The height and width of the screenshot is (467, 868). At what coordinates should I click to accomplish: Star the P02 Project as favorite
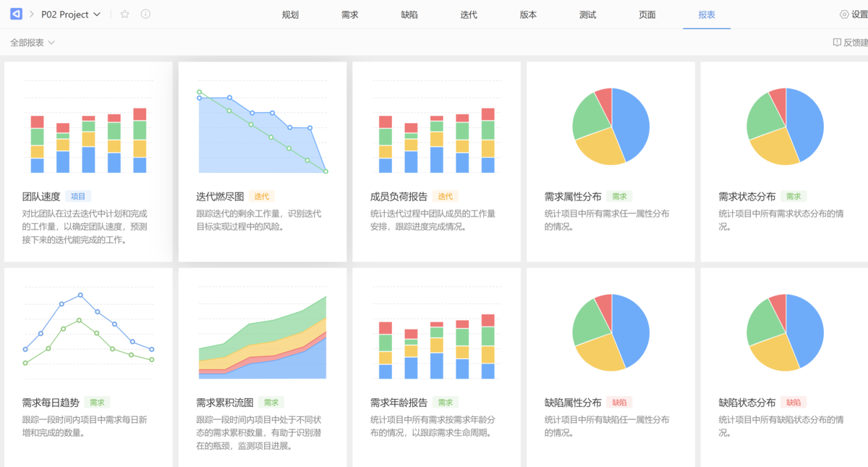pyautogui.click(x=124, y=14)
